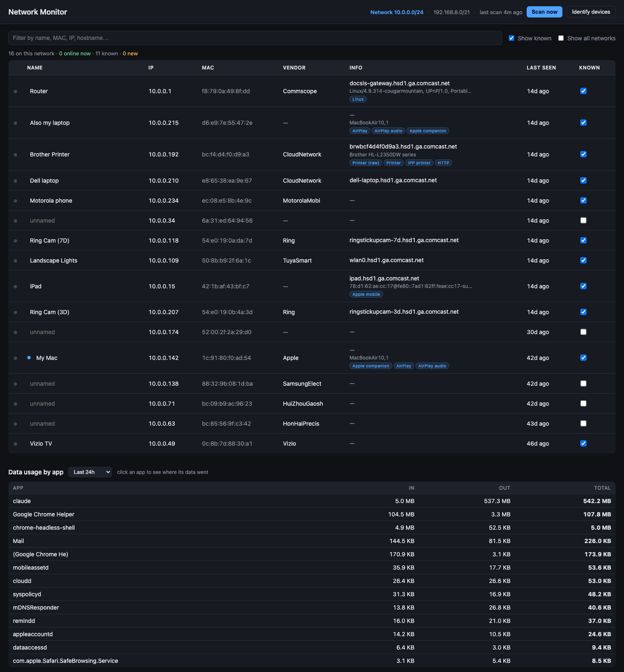Sort by LAST SEEN column header
Screen dimensions: 624x672
pyautogui.click(x=541, y=68)
